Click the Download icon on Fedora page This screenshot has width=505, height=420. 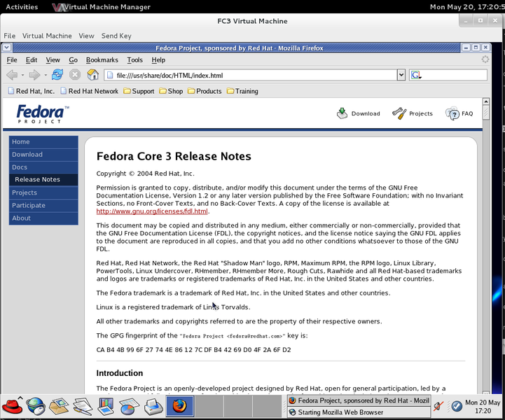pos(343,113)
